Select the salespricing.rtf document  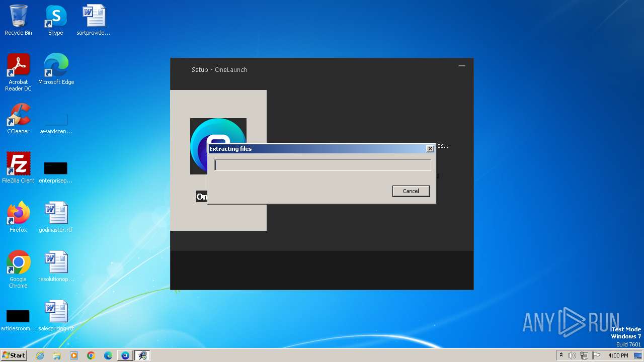point(56,316)
